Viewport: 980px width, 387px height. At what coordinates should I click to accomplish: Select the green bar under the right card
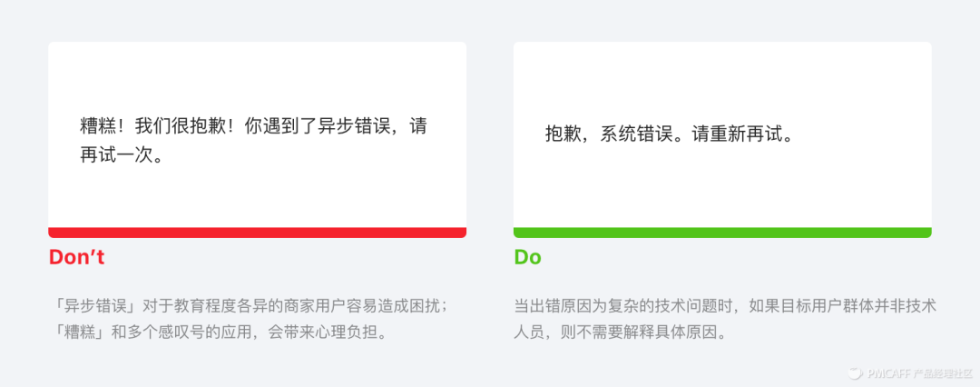point(722,233)
